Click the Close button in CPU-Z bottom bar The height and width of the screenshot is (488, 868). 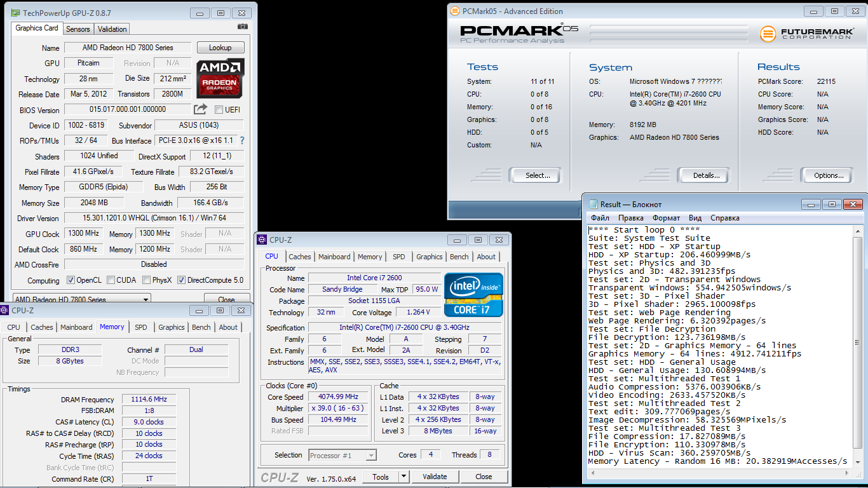[484, 477]
